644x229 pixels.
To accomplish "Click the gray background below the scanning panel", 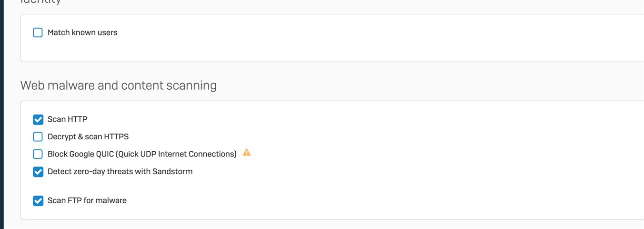I will coord(333,225).
